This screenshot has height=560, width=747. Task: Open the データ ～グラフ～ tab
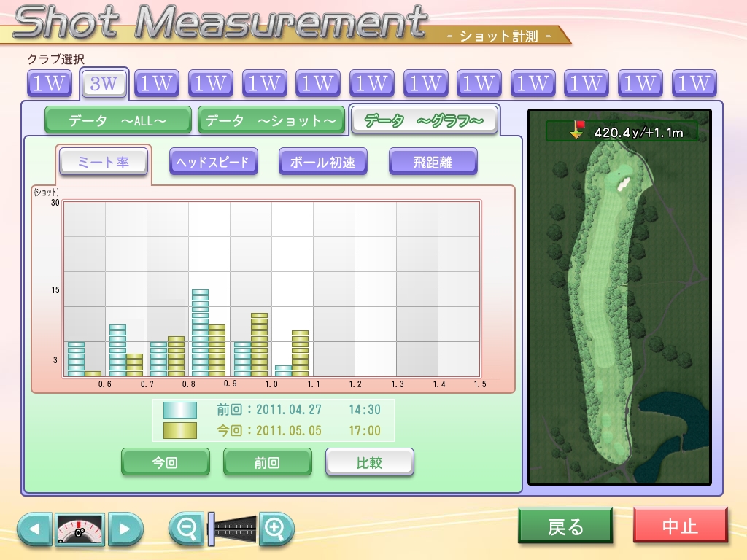click(x=424, y=120)
